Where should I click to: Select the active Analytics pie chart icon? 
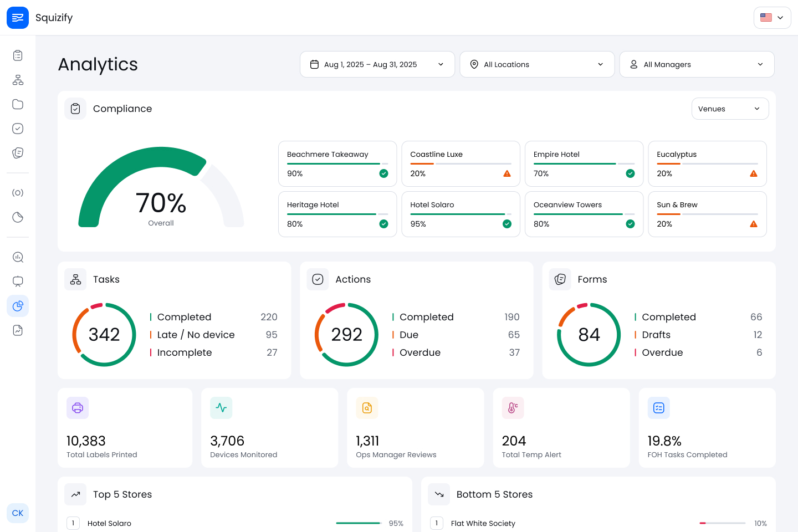tap(18, 306)
